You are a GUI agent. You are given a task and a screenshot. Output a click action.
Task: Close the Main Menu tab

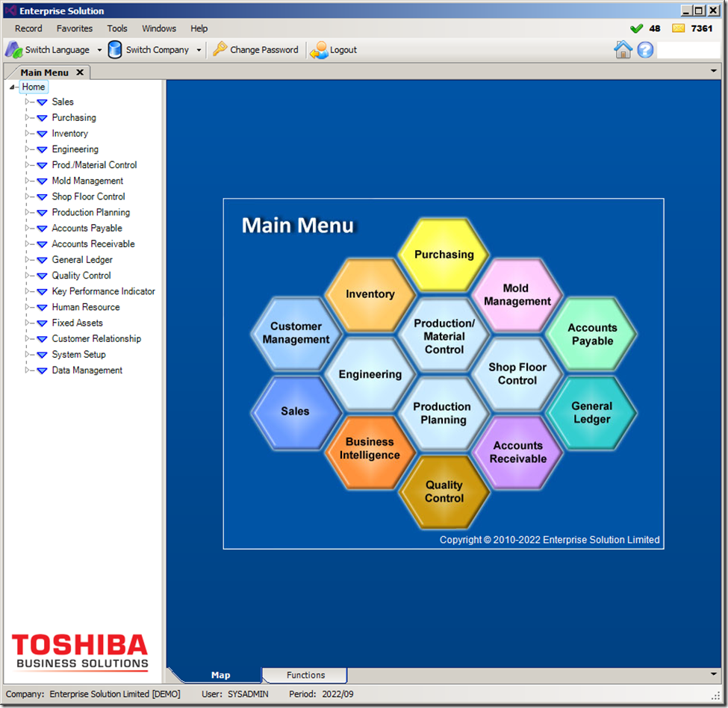pyautogui.click(x=80, y=72)
